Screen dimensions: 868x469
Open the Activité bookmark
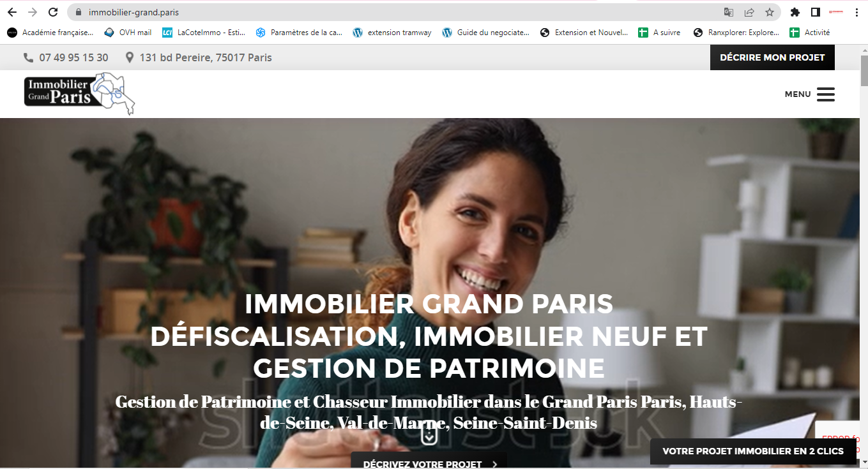[809, 33]
